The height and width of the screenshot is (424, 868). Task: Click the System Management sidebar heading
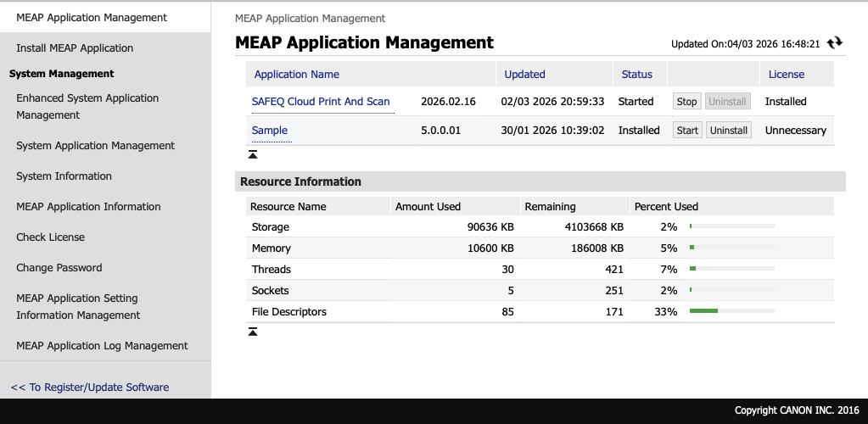61,74
